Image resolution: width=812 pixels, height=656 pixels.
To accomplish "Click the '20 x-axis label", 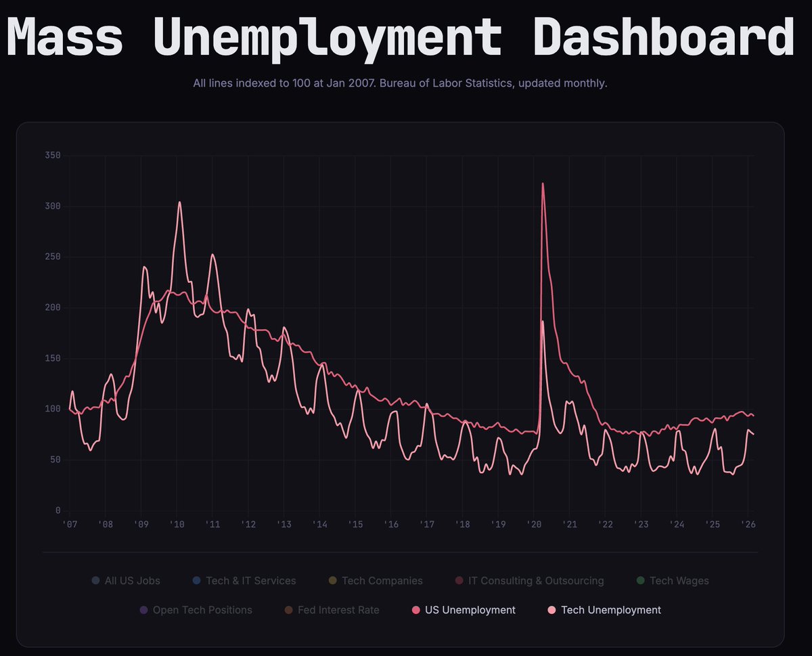I will click(x=533, y=525).
